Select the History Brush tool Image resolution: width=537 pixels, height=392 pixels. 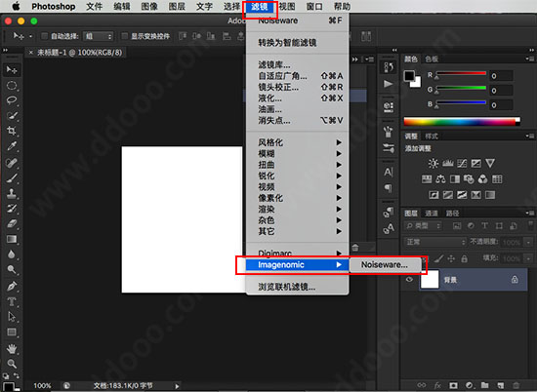[12, 209]
